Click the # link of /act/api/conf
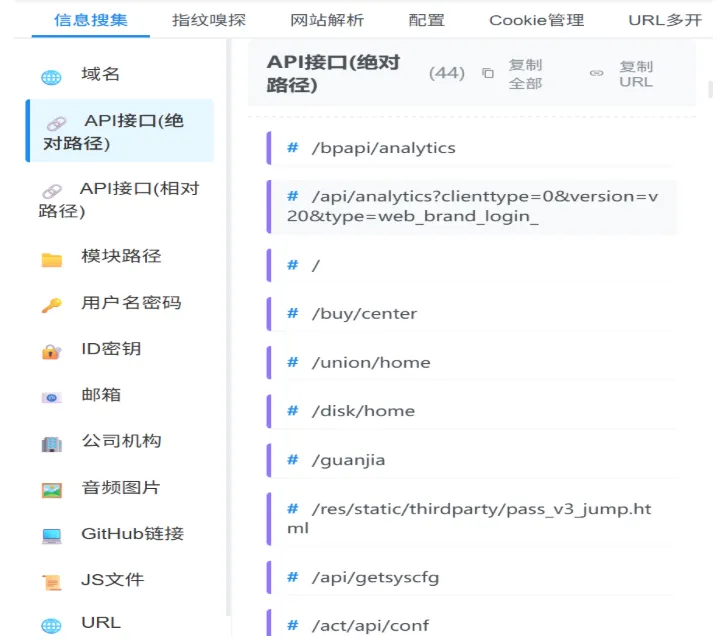The image size is (725, 643). (293, 625)
